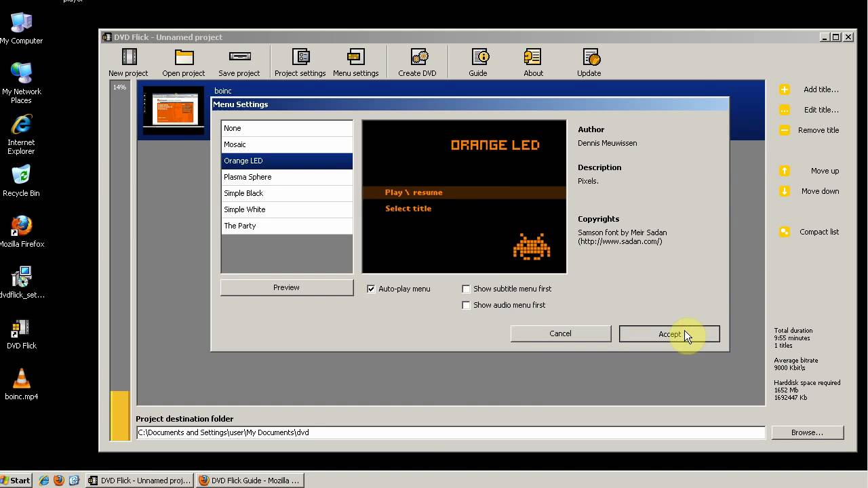Open the Guide toolbar icon
This screenshot has width=868, height=488.
tap(479, 57)
